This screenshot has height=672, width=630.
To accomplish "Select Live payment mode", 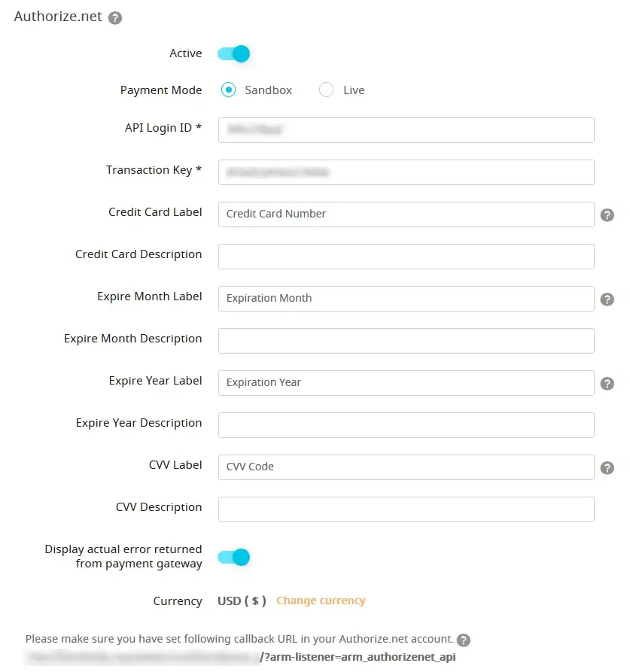I will click(x=327, y=90).
